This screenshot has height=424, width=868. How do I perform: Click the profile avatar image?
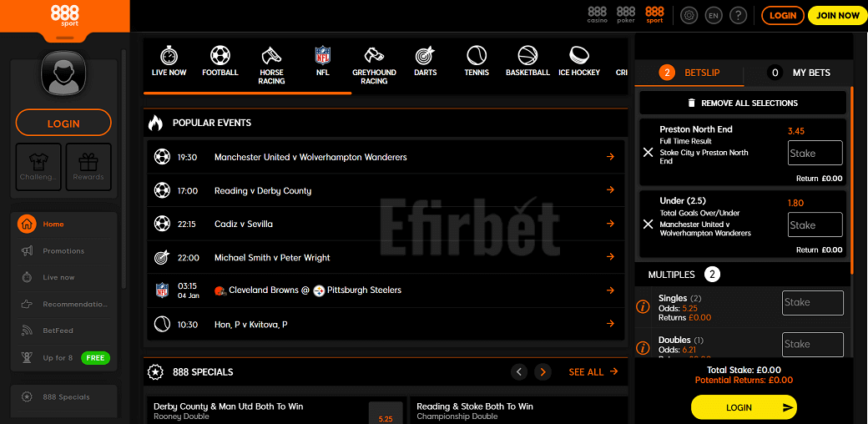63,74
